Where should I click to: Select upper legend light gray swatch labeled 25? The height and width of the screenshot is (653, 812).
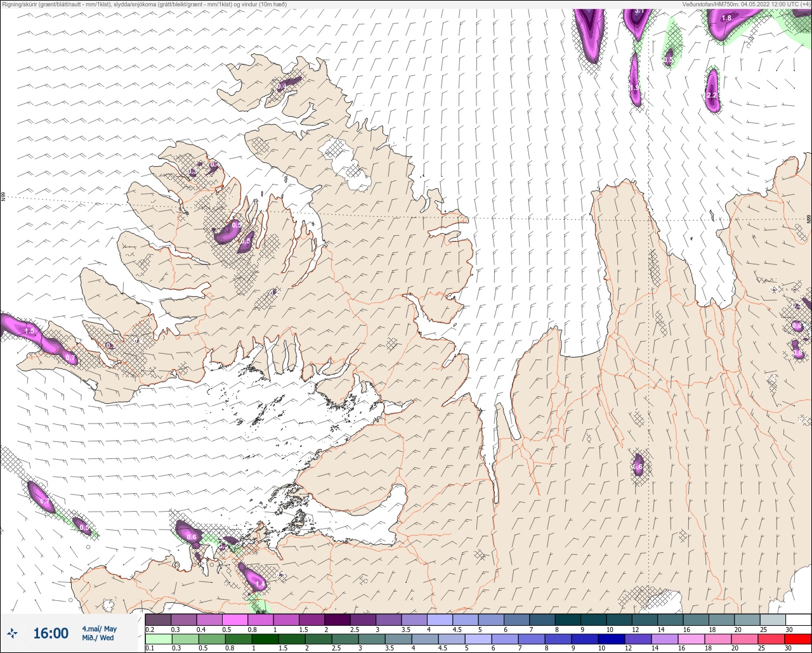[x=773, y=619]
